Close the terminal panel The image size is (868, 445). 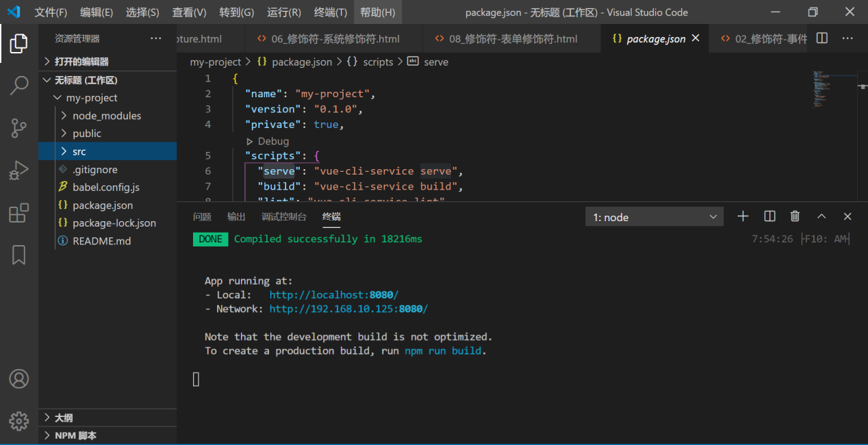tap(847, 216)
